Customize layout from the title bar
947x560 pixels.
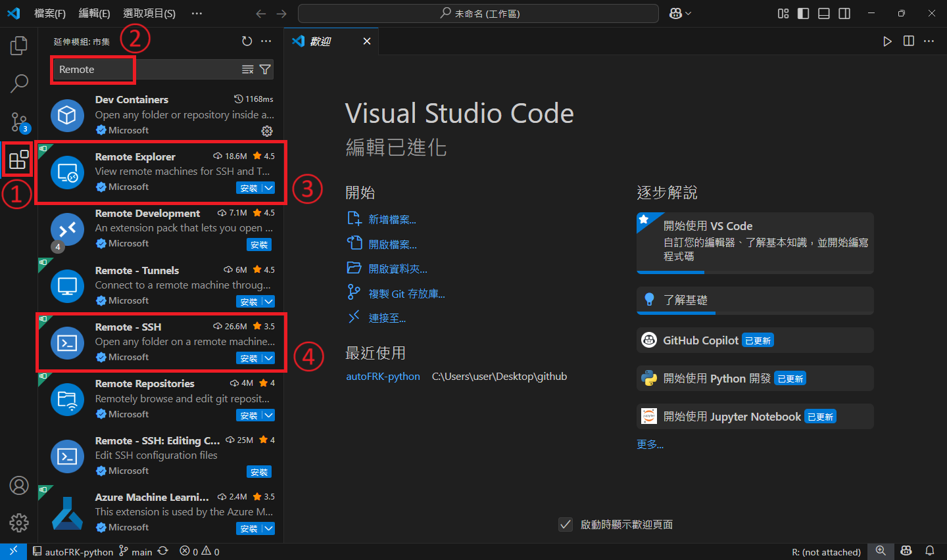[783, 14]
